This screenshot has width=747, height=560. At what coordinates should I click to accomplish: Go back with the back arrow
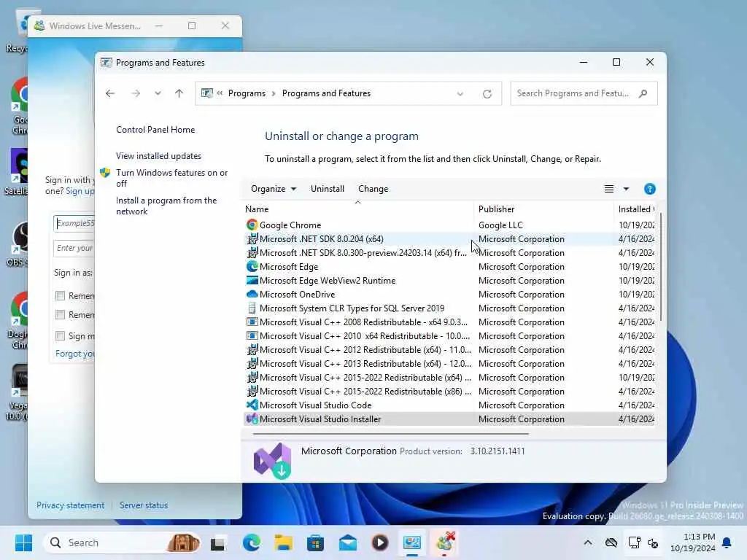[110, 93]
